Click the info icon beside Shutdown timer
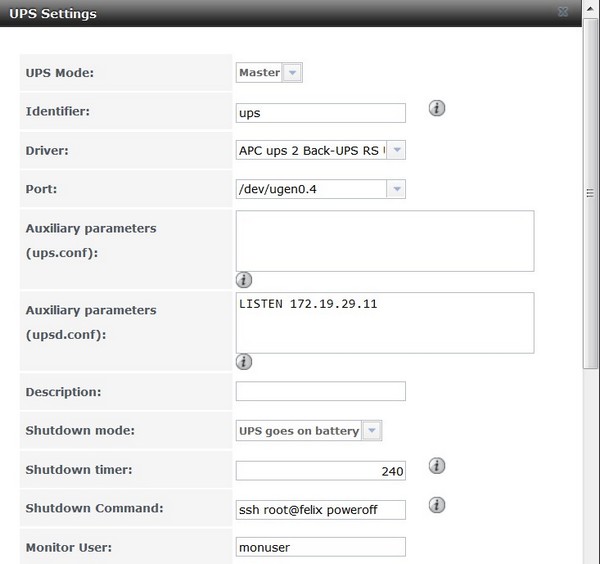This screenshot has width=600, height=564. [x=437, y=466]
